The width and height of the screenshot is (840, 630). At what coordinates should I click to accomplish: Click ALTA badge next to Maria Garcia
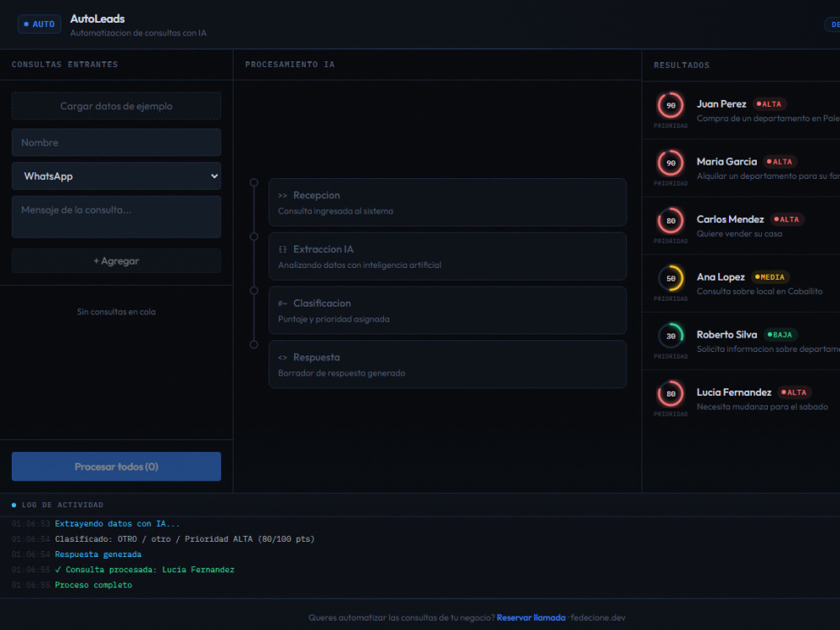coord(780,162)
